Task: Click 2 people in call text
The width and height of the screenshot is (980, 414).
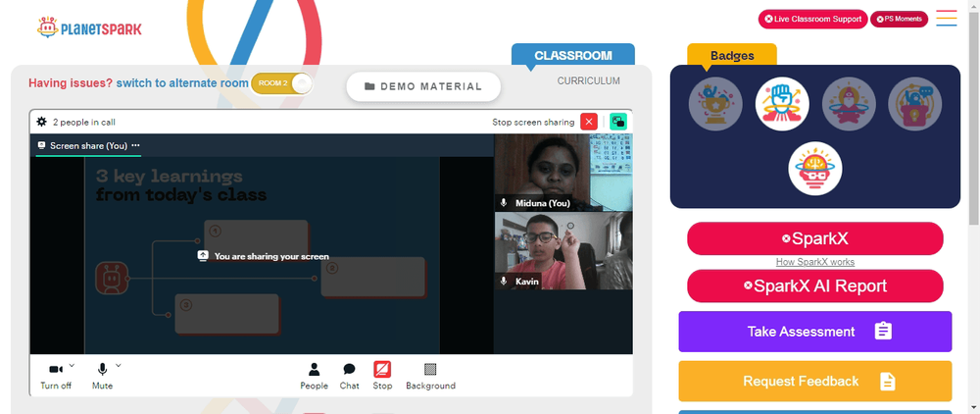Action: [83, 122]
